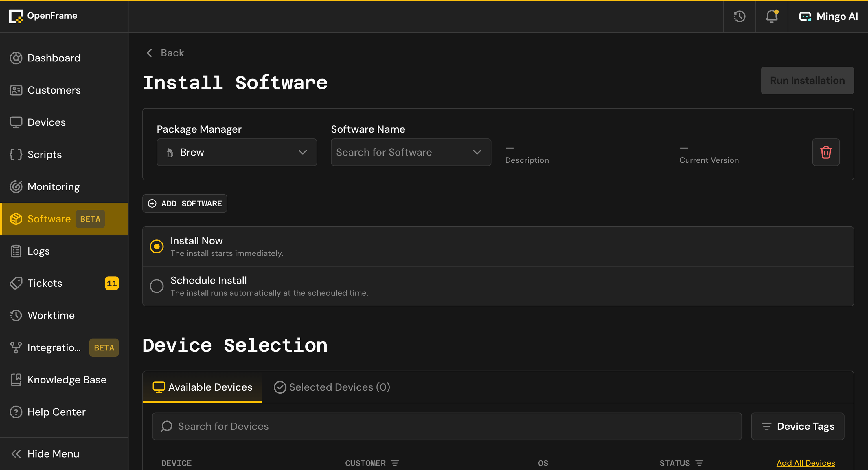The image size is (868, 470).
Task: Click Add All Devices link
Action: [805, 463]
